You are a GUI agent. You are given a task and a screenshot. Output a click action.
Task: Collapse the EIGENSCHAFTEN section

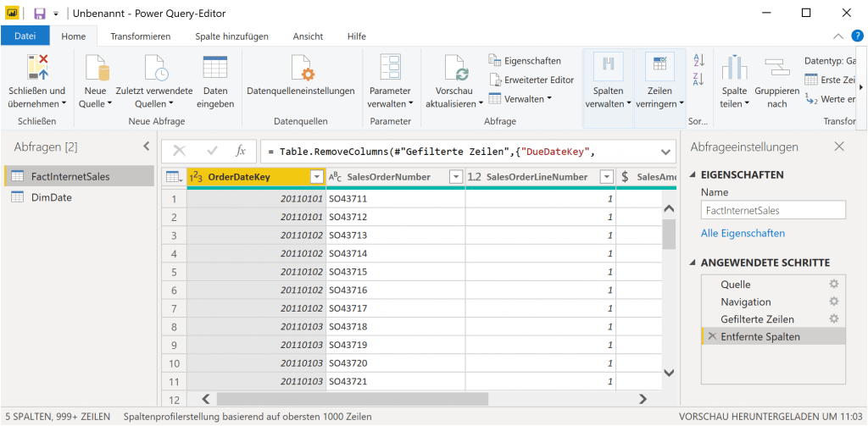click(x=693, y=174)
